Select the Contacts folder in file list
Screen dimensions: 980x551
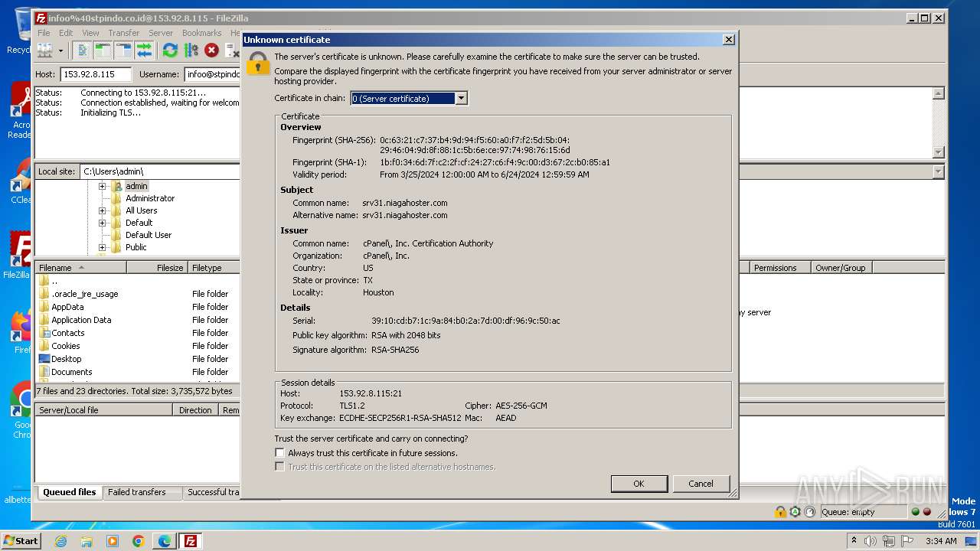67,333
